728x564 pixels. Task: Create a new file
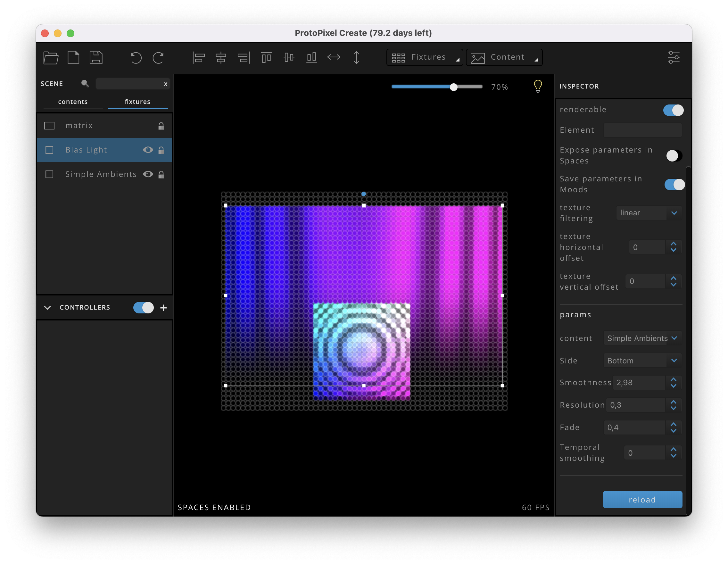click(x=73, y=57)
